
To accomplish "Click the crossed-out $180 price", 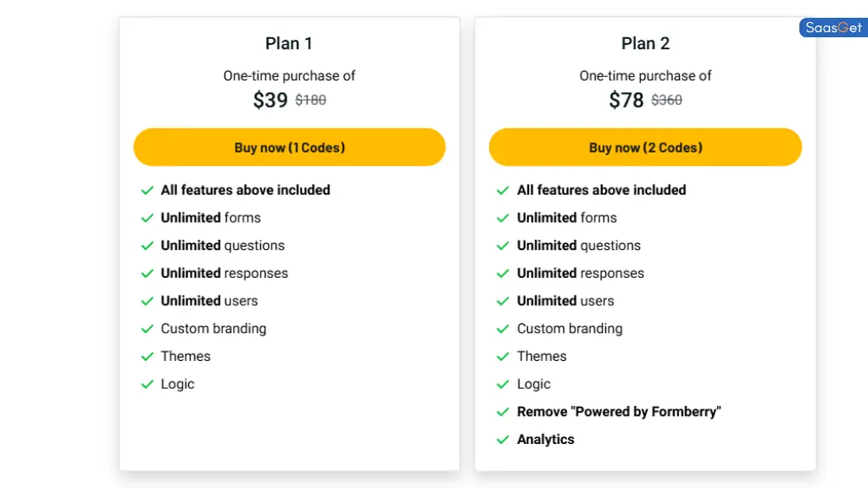I will 310,100.
